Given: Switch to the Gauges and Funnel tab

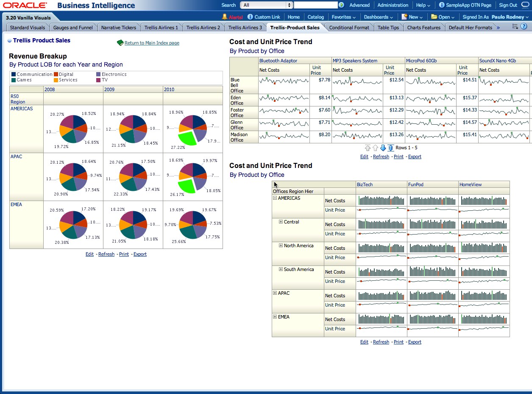Looking at the screenshot, I should 73,28.
